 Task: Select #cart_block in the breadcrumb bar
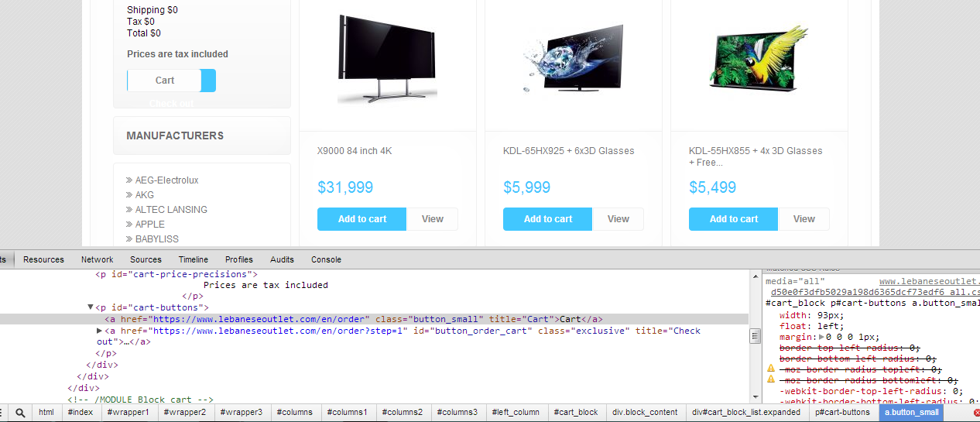pyautogui.click(x=575, y=413)
